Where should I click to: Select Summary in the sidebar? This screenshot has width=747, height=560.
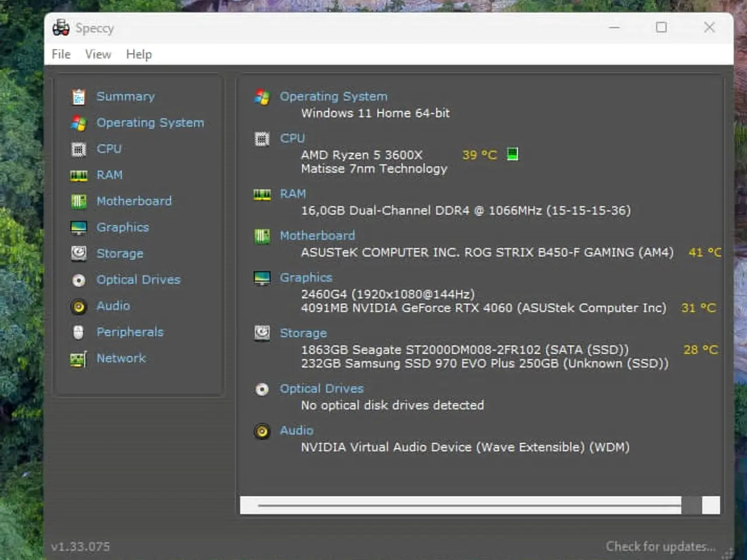pos(125,96)
